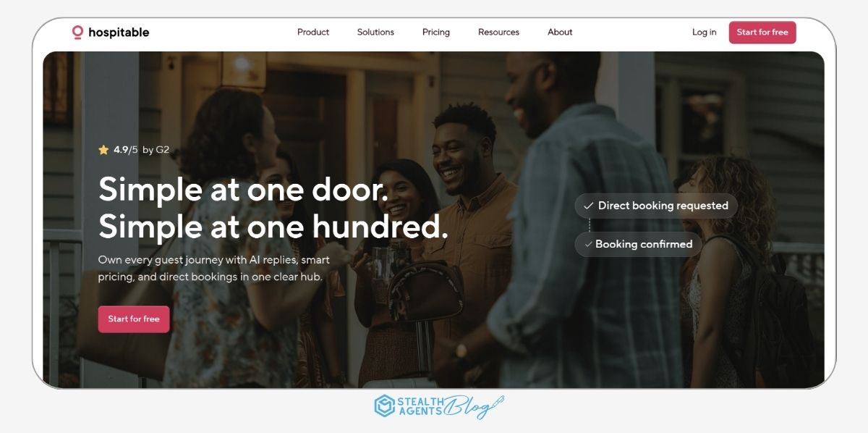Click Start for free in the header
Viewport: 868px width, 433px height.
pyautogui.click(x=762, y=32)
